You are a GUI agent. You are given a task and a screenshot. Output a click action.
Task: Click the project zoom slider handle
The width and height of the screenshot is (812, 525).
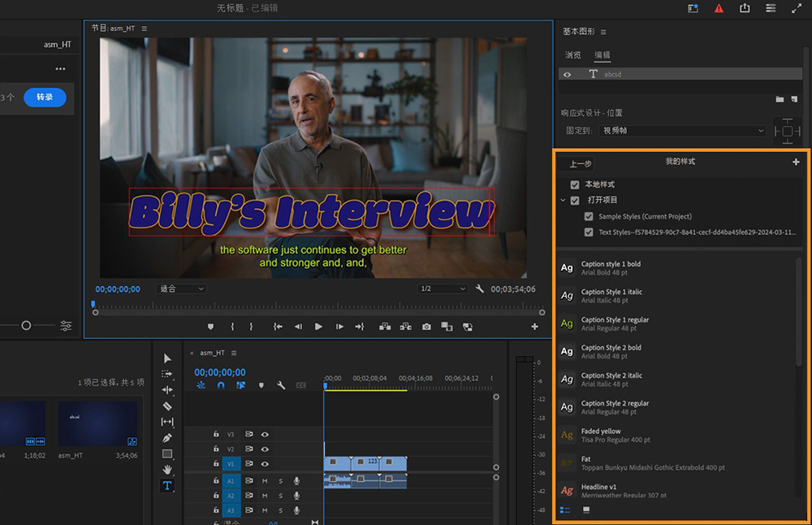click(x=26, y=325)
